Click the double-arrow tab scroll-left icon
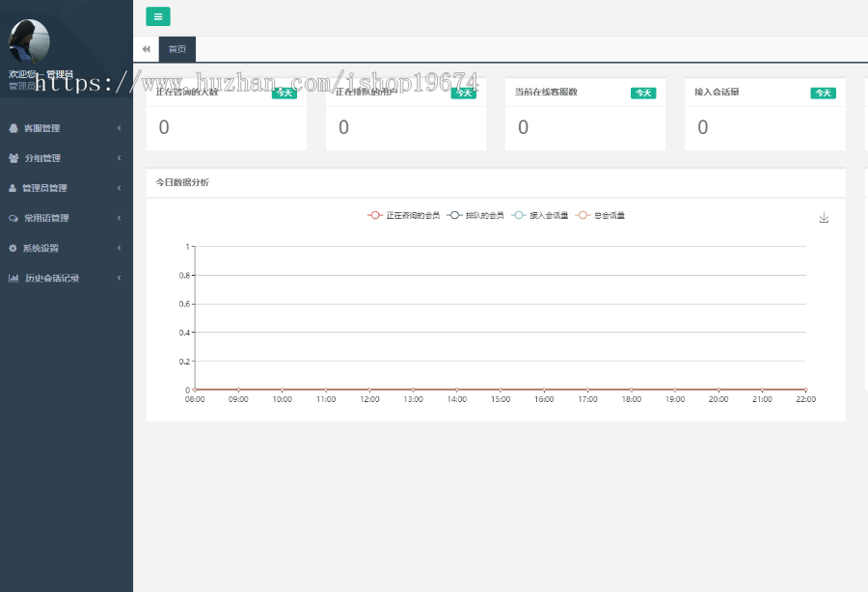868x592 pixels. click(146, 49)
